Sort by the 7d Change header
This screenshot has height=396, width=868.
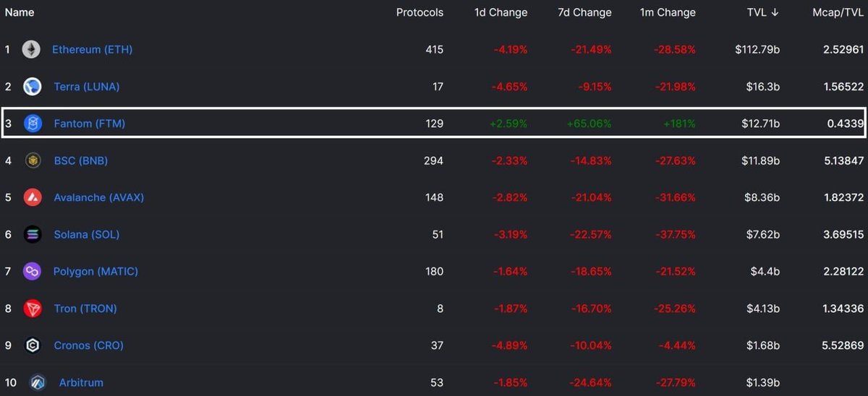(x=584, y=12)
